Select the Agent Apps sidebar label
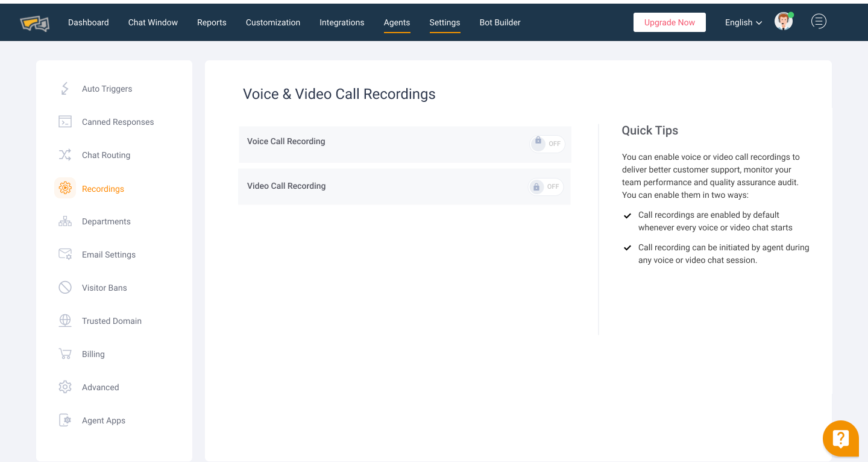Image resolution: width=868 pixels, height=462 pixels. tap(104, 420)
